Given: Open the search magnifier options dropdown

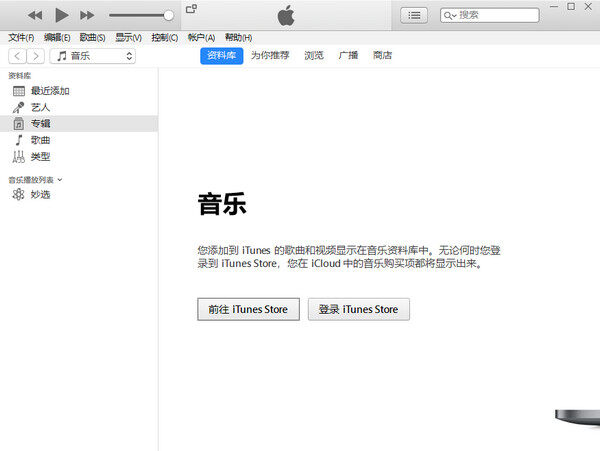Looking at the screenshot, I should [x=450, y=16].
